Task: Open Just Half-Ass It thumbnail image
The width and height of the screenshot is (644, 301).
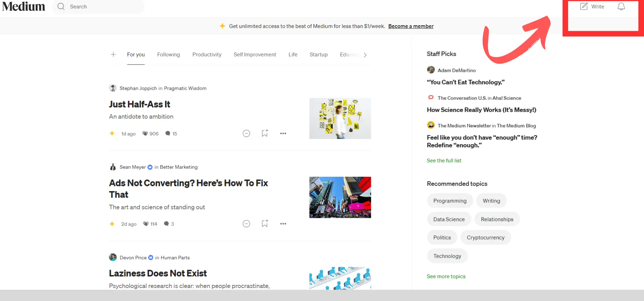Action: pos(340,119)
